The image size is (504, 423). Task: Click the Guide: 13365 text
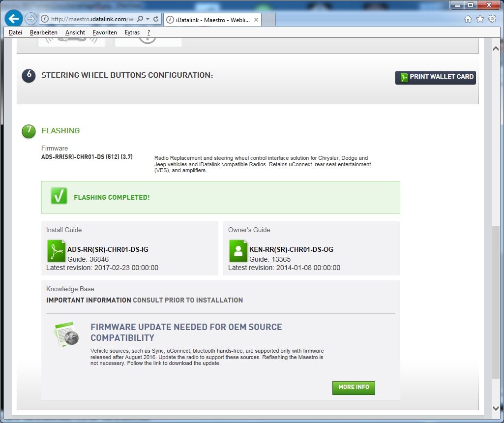[x=270, y=259]
